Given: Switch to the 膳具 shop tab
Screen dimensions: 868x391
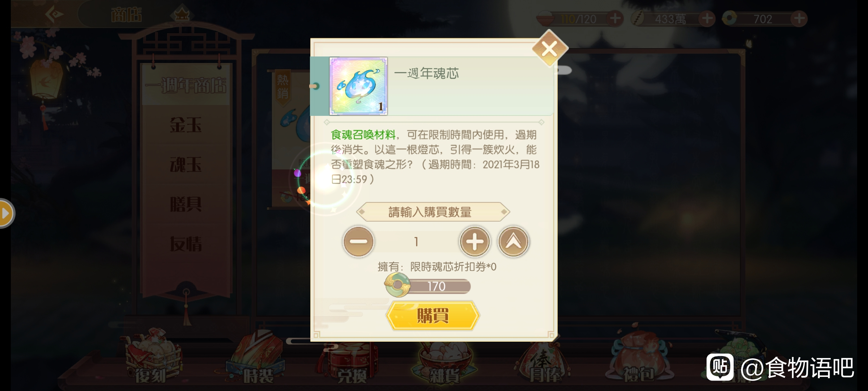Looking at the screenshot, I should [186, 204].
